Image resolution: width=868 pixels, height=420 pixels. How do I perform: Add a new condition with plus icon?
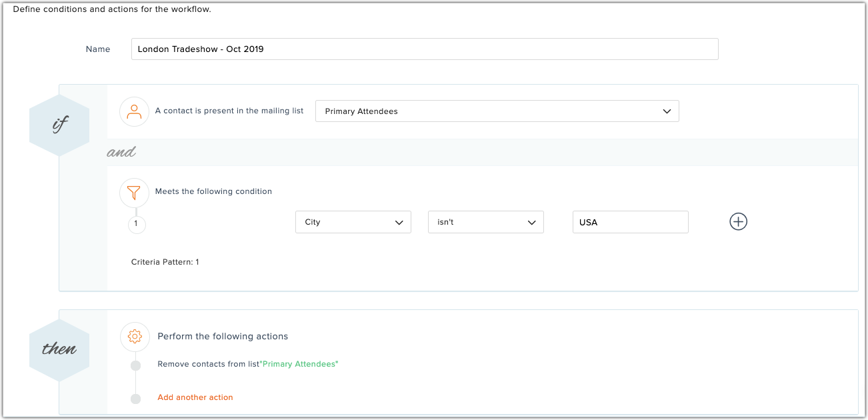click(x=738, y=222)
